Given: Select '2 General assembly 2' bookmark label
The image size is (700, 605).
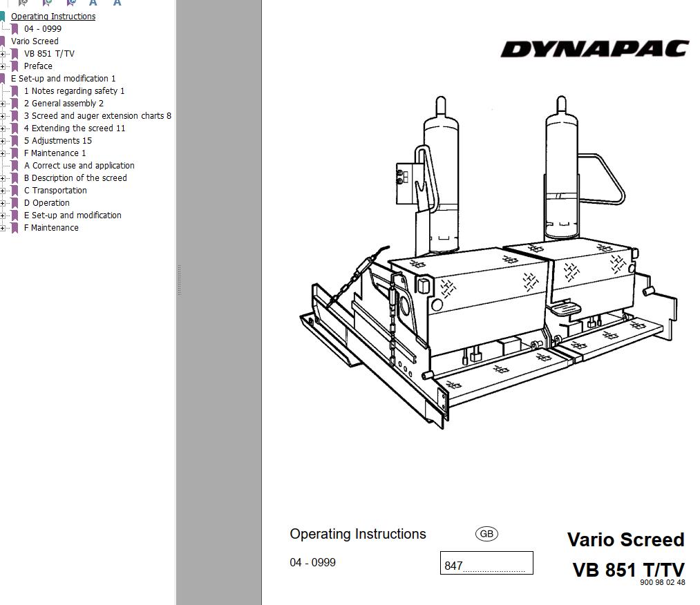Looking at the screenshot, I should point(64,103).
